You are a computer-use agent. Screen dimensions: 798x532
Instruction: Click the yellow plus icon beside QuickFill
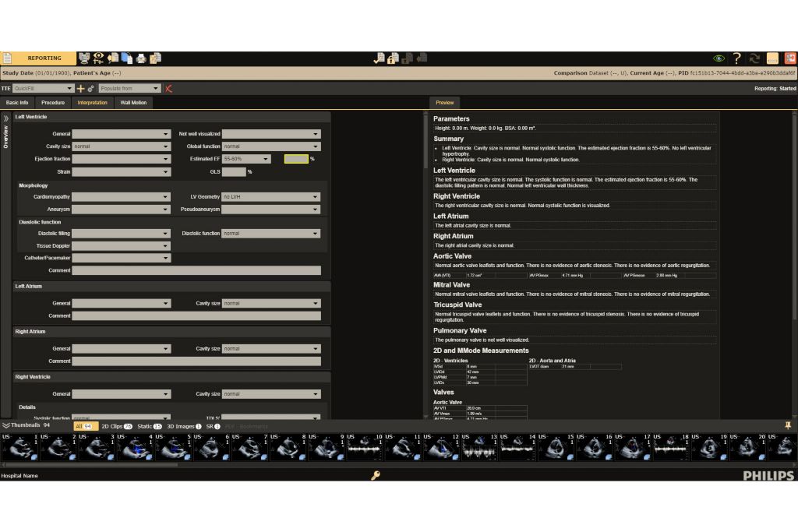tap(80, 89)
